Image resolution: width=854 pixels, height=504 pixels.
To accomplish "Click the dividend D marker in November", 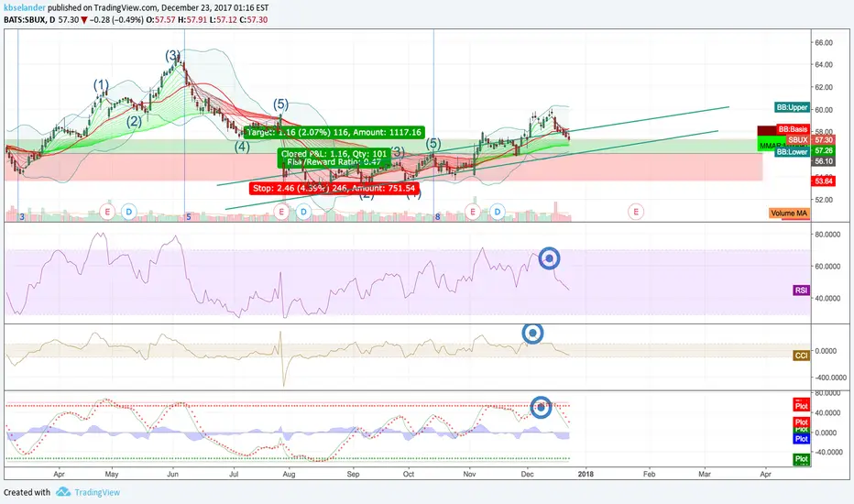I will (x=498, y=212).
